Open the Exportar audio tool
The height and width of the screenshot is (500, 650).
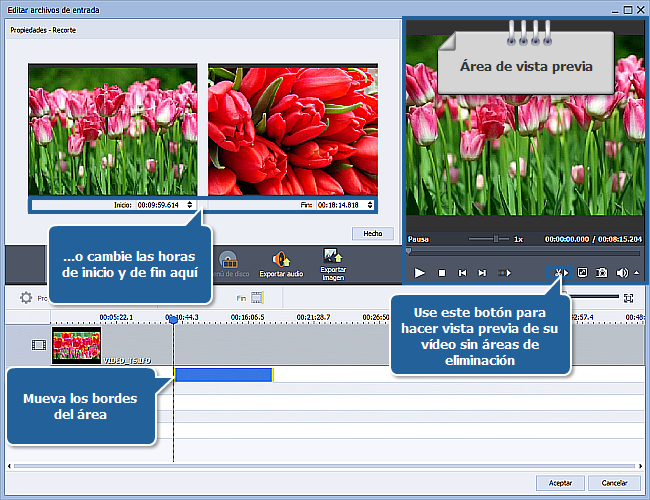pyautogui.click(x=280, y=265)
